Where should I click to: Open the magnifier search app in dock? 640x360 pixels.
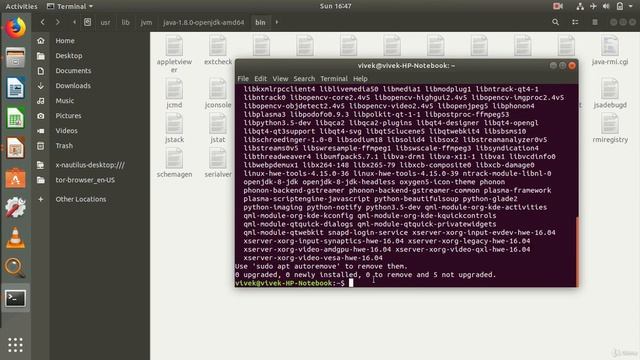(x=16, y=268)
